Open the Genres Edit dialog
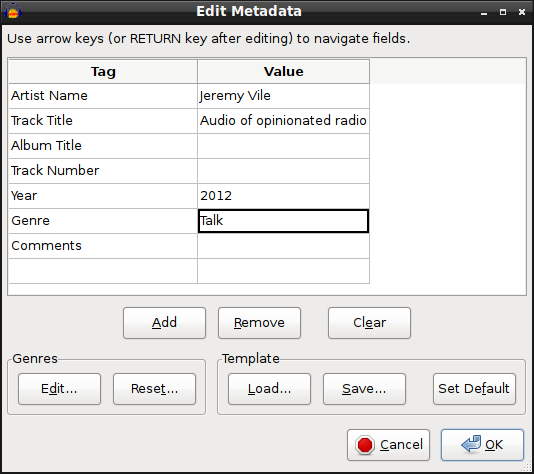Image resolution: width=534 pixels, height=474 pixels. [60, 389]
